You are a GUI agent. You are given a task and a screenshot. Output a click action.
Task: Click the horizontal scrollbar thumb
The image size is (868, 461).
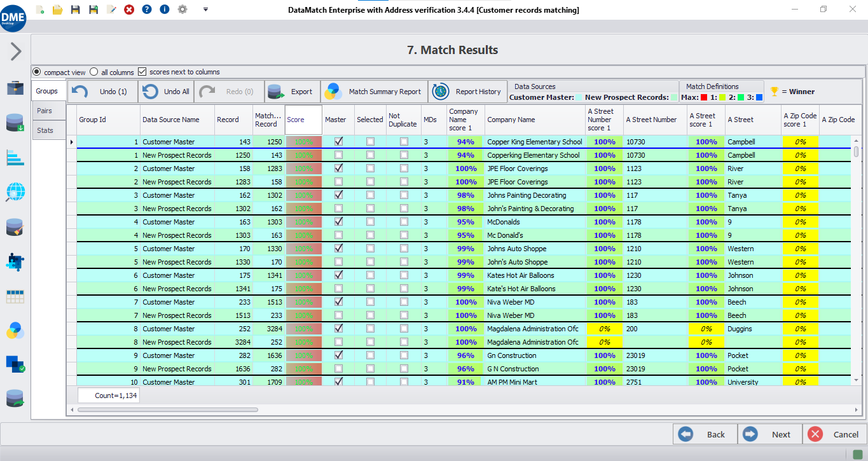[167, 410]
